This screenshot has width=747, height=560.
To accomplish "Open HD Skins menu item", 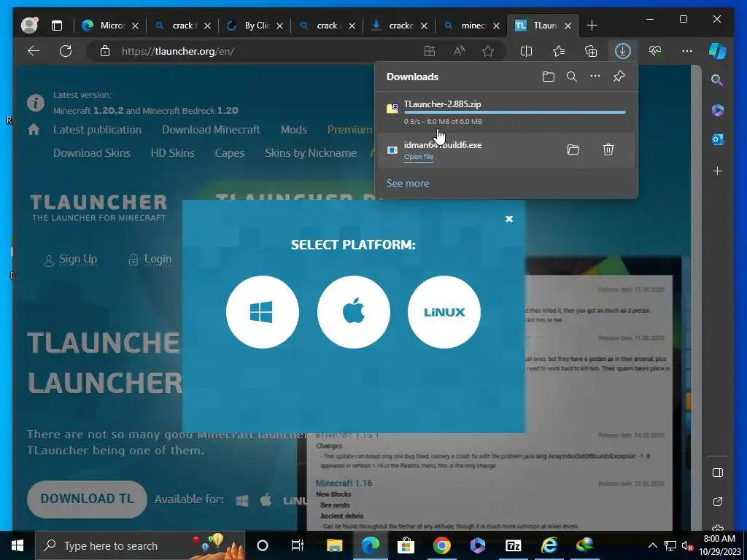I will pyautogui.click(x=172, y=153).
